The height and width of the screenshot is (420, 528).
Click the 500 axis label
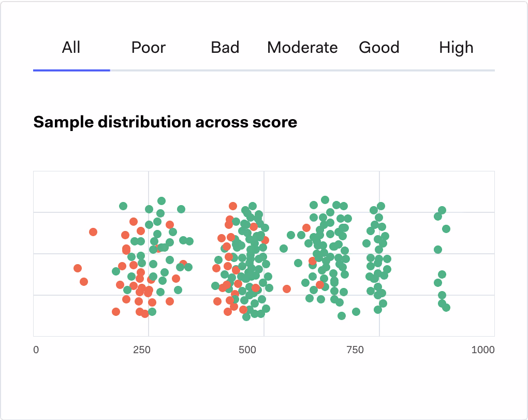tap(248, 350)
